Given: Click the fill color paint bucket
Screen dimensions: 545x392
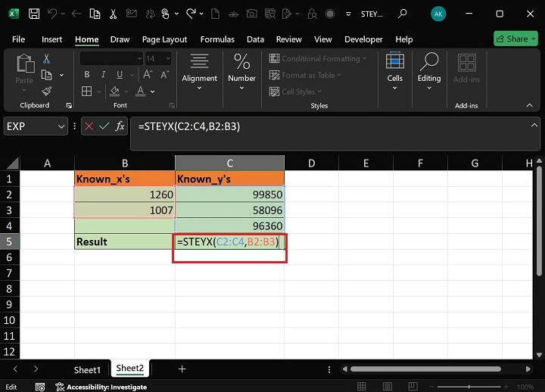Looking at the screenshot, I should pyautogui.click(x=115, y=91).
